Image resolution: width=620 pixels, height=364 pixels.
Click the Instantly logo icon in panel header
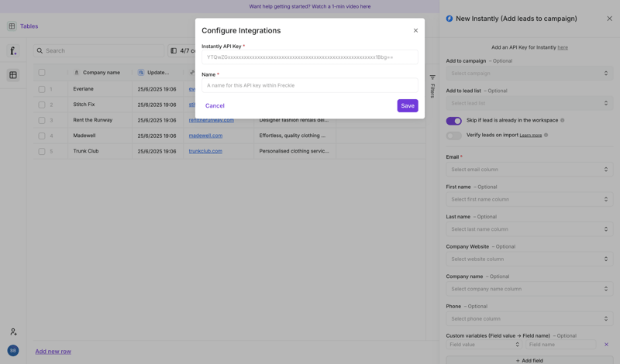pyautogui.click(x=449, y=19)
